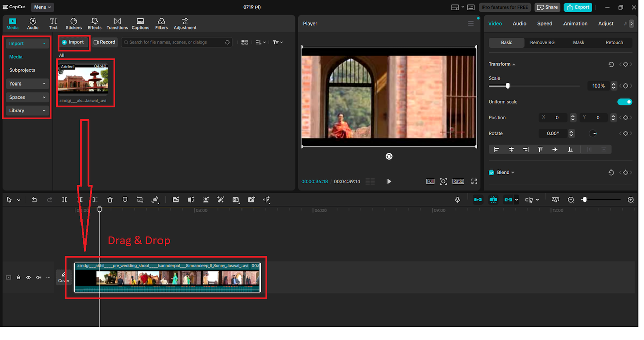Open the Effects panel
Viewport: 644px width, 340px height.
(94, 23)
